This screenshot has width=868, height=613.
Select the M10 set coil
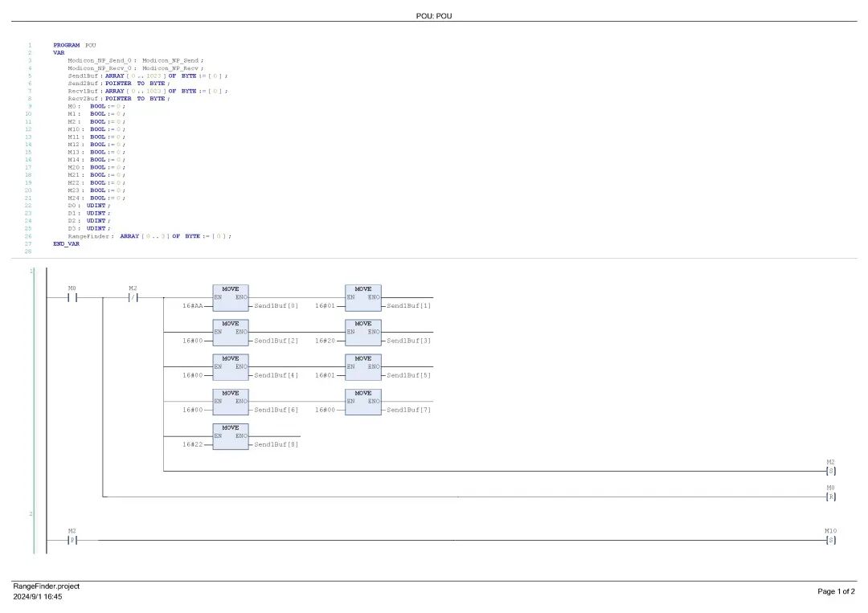point(830,540)
